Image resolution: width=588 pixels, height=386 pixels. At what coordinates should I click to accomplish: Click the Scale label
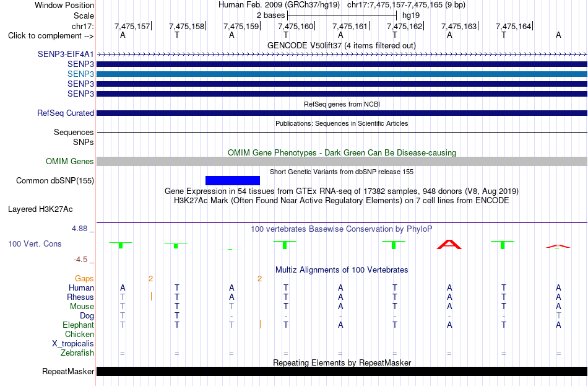(84, 15)
